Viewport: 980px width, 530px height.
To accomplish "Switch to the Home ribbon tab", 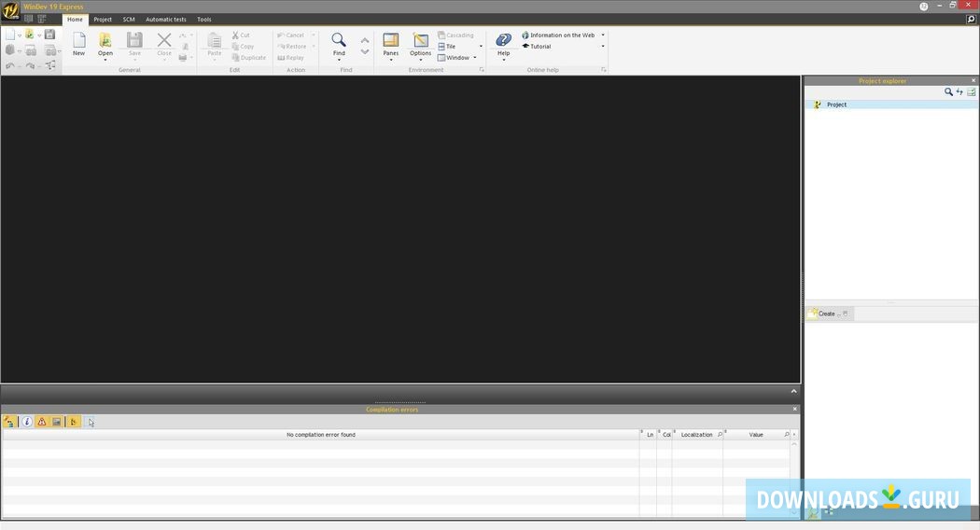I will coord(75,20).
